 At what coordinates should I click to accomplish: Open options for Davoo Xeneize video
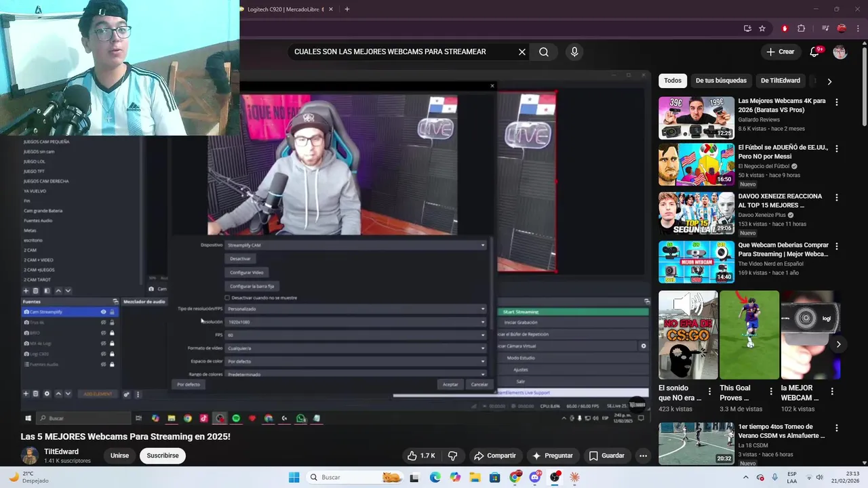click(x=836, y=198)
